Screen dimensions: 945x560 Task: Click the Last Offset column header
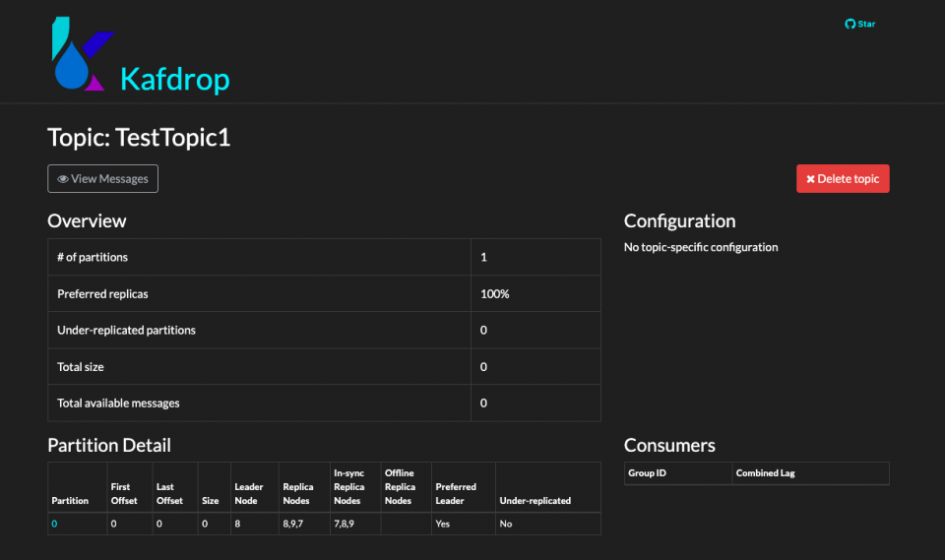(x=169, y=493)
